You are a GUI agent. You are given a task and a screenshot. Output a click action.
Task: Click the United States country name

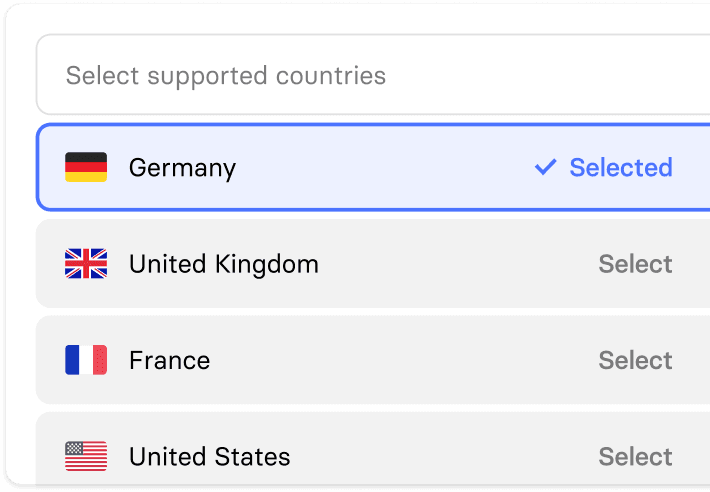tap(209, 457)
